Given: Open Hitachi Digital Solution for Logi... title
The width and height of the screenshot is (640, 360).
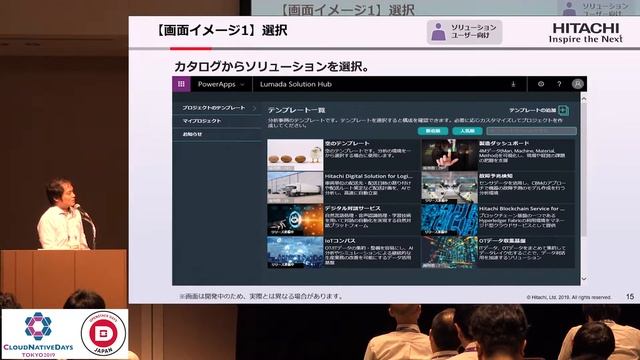Looking at the screenshot, I should pos(369,176).
